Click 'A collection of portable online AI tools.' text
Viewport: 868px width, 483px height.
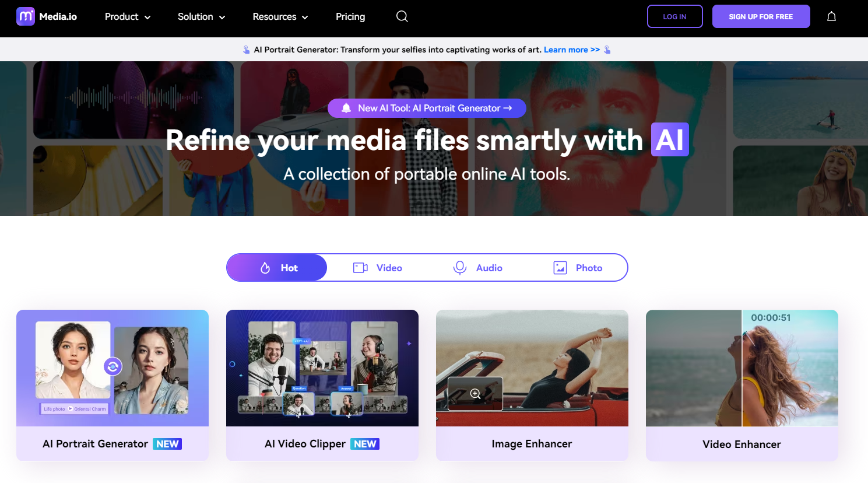point(427,174)
